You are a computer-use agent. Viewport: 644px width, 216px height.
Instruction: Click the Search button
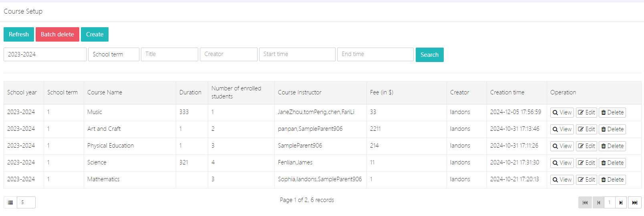click(429, 55)
